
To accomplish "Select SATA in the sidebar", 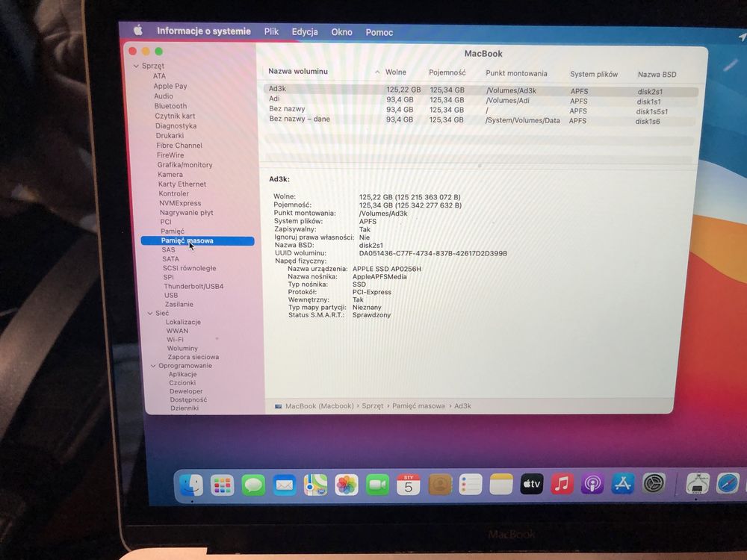I will [170, 259].
